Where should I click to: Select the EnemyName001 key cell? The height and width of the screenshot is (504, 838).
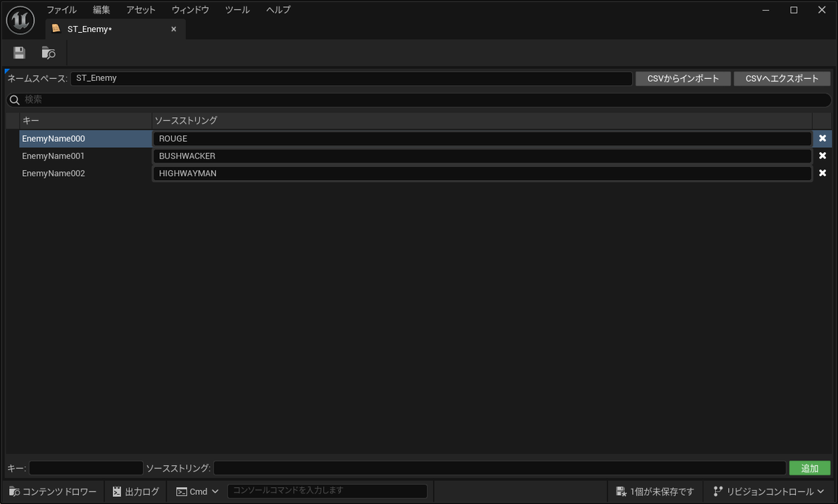click(x=85, y=156)
